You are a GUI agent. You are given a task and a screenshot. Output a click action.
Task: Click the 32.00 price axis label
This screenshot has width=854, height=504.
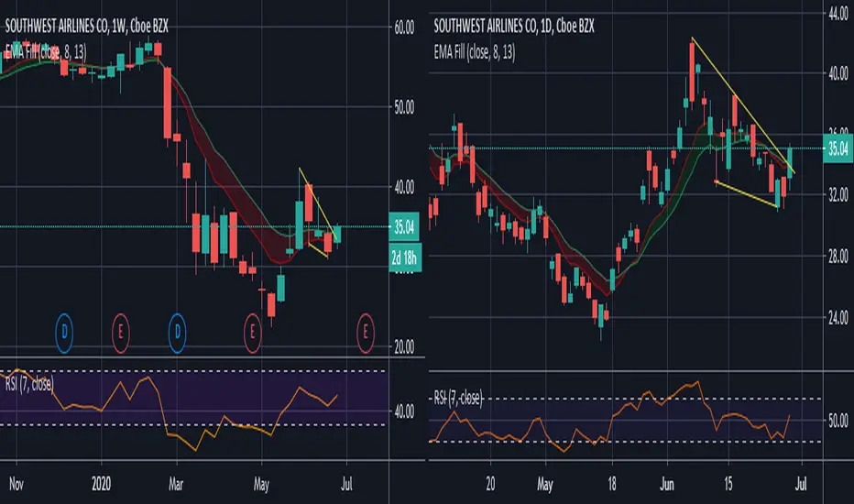pyautogui.click(x=838, y=194)
